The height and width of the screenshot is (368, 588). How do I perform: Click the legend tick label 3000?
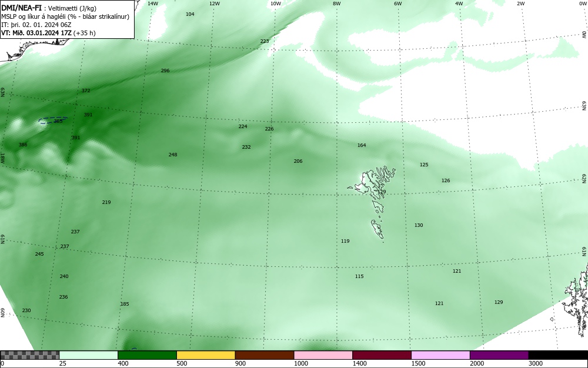coord(536,363)
